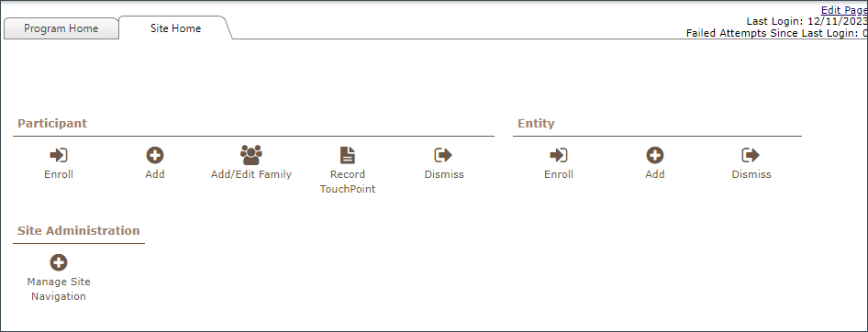
Task: Click the Entity Dismiss exit icon
Action: (751, 155)
